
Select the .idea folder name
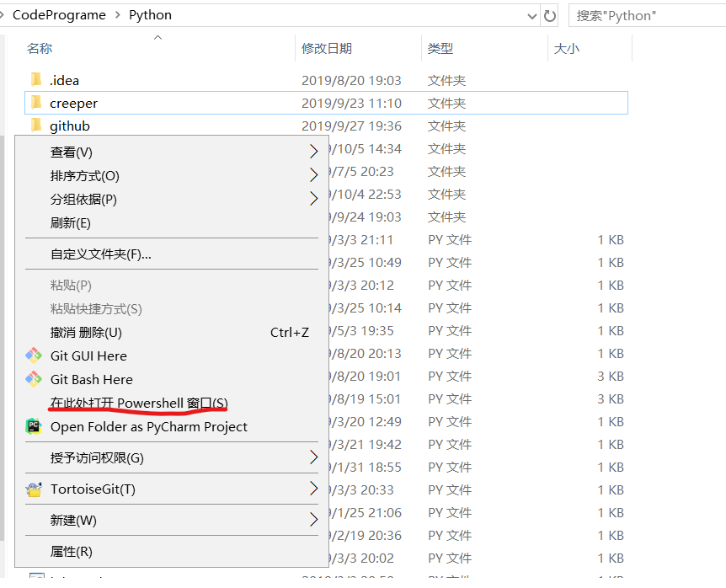(x=64, y=81)
